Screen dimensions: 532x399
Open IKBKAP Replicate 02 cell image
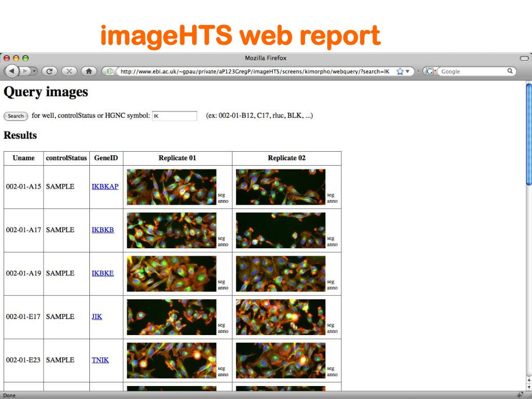point(281,187)
